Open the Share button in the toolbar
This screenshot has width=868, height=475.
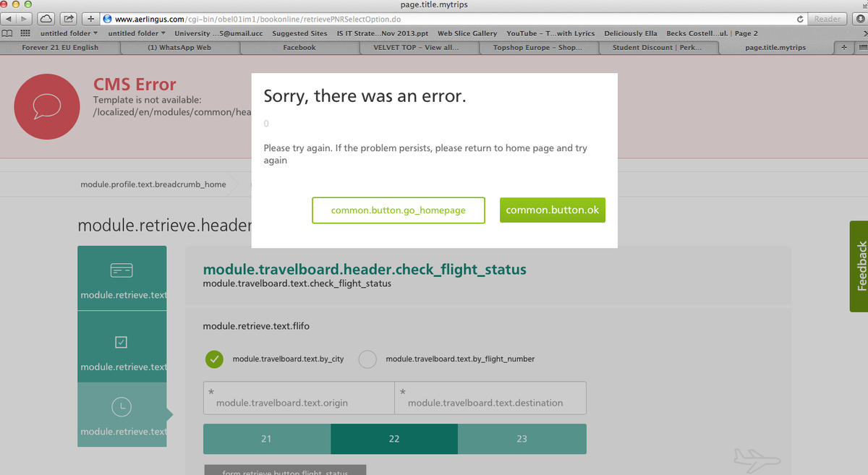pos(69,18)
